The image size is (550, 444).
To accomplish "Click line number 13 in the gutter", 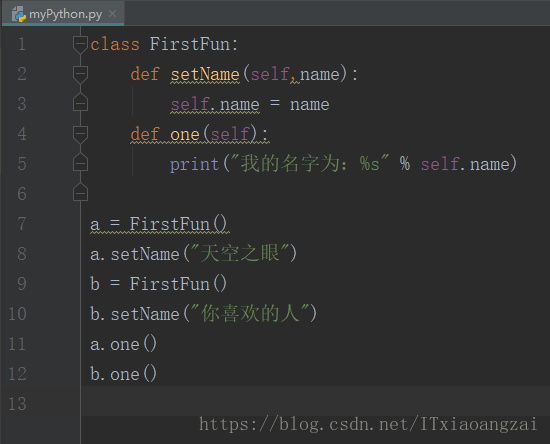I will pyautogui.click(x=18, y=404).
